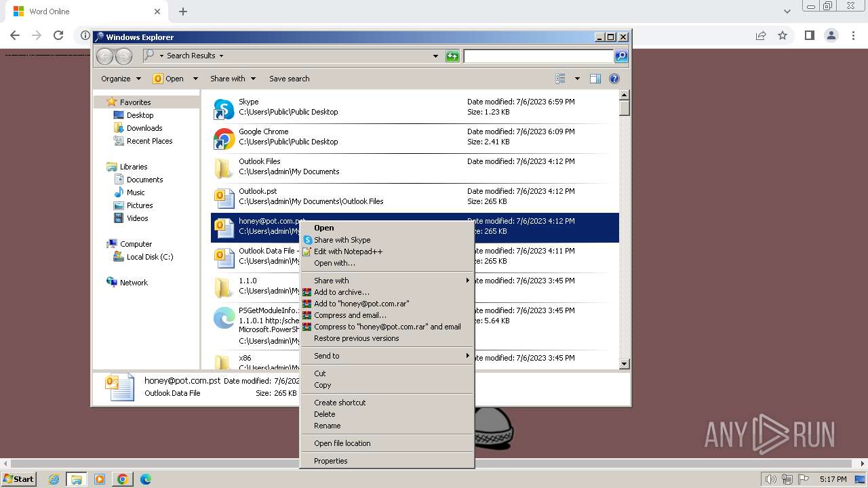Open a new Chrome tab

[x=183, y=12]
